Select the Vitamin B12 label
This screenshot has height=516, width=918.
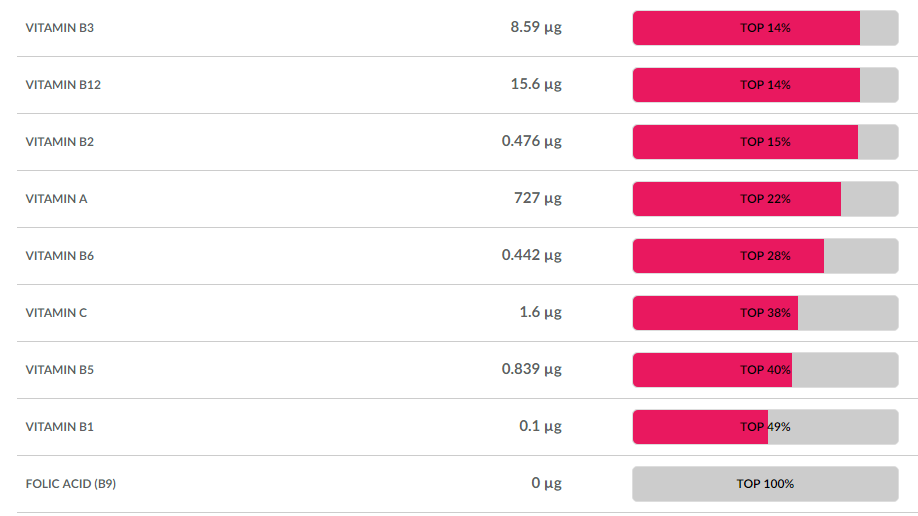63,85
